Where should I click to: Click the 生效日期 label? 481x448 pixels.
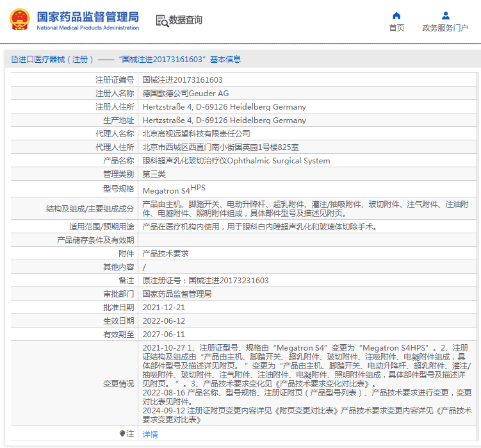pos(118,321)
